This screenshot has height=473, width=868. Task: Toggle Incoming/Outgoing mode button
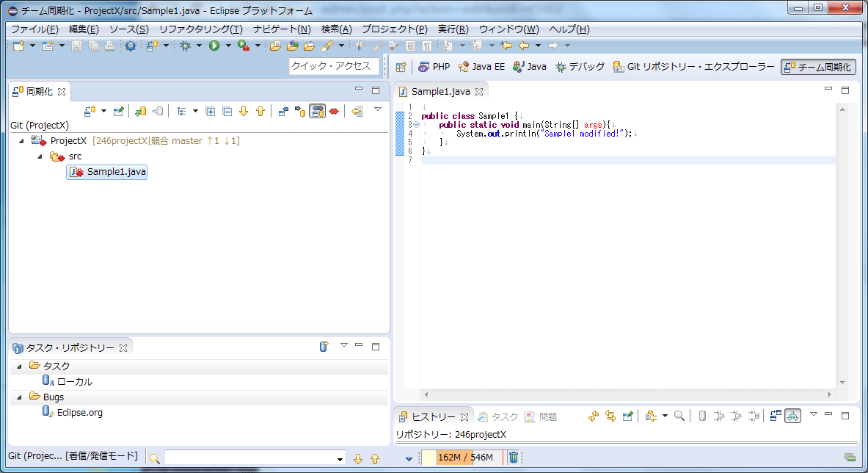(317, 112)
